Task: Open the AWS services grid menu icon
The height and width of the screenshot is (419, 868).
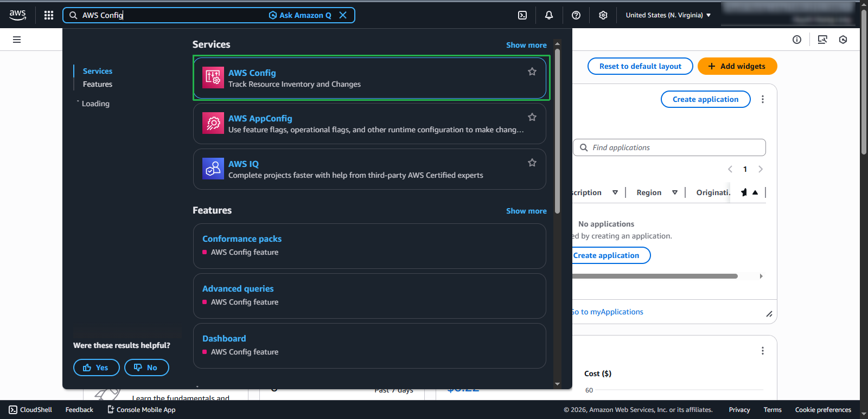Action: click(x=49, y=15)
